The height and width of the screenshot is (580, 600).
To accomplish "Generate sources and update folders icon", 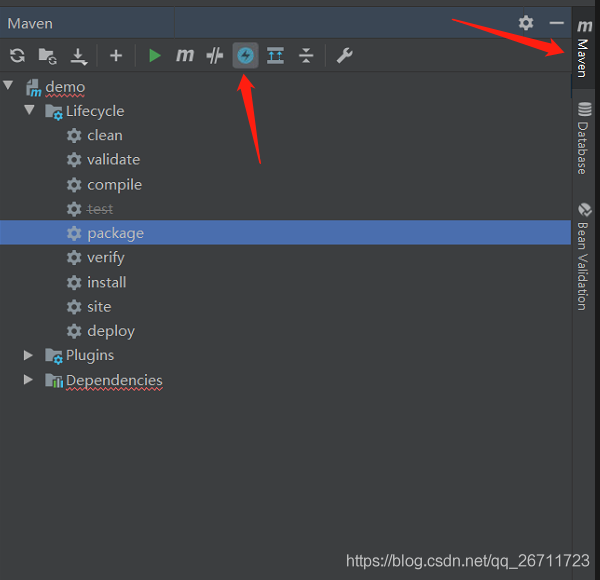I will point(48,56).
